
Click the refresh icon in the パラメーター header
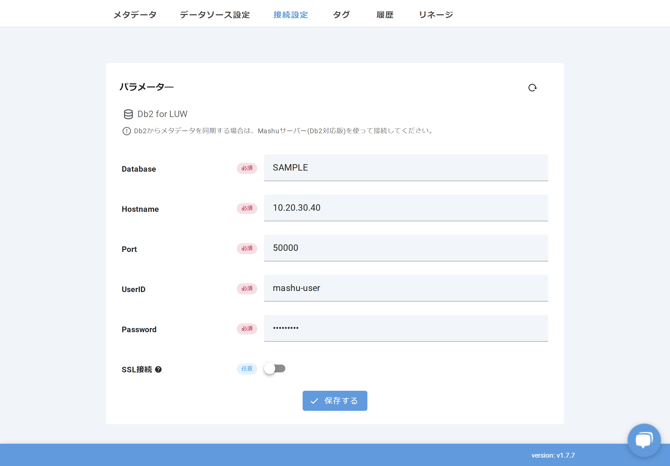pyautogui.click(x=532, y=88)
